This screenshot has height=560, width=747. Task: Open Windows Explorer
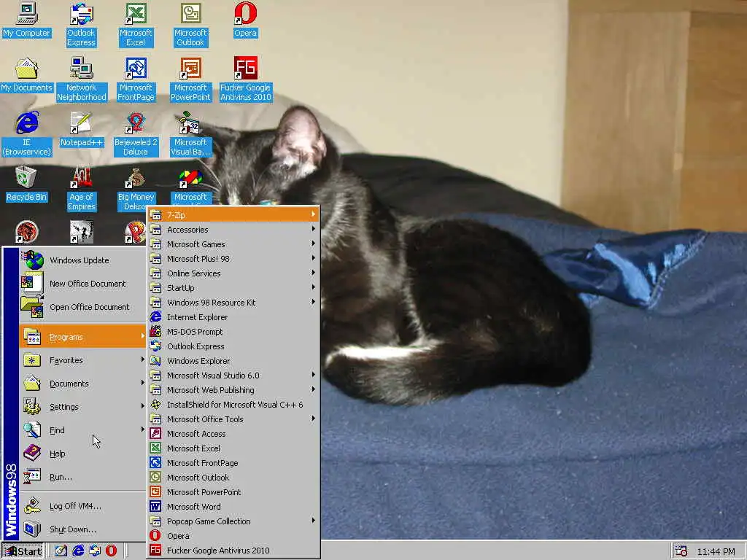(x=233, y=361)
